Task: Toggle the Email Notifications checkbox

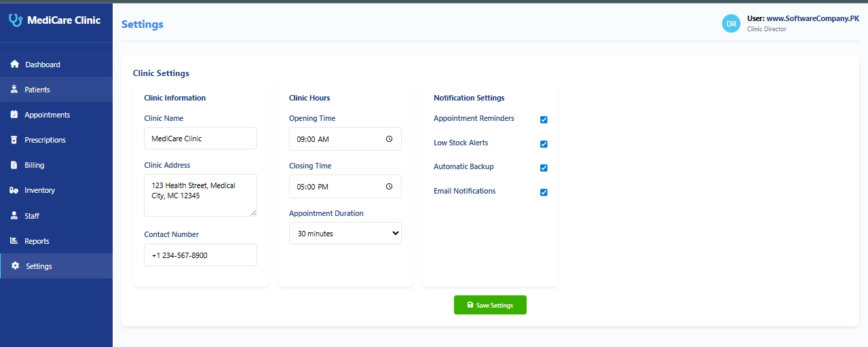Action: tap(544, 192)
